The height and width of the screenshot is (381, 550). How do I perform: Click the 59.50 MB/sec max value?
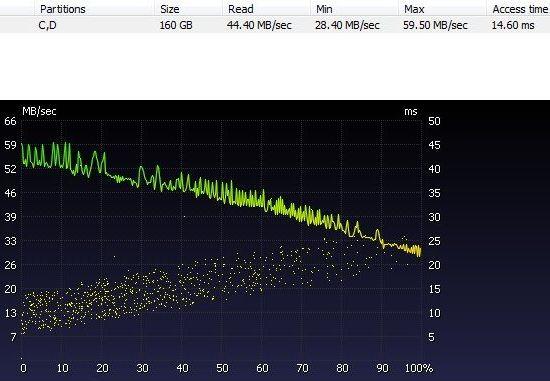[435, 25]
